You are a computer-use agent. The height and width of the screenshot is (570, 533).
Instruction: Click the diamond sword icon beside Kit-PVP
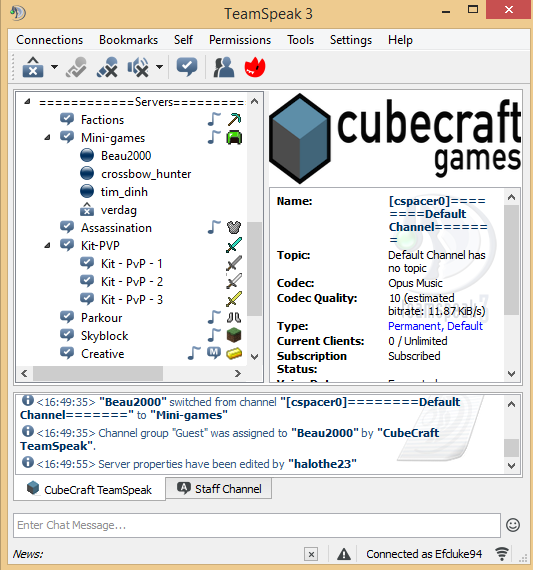(234, 245)
